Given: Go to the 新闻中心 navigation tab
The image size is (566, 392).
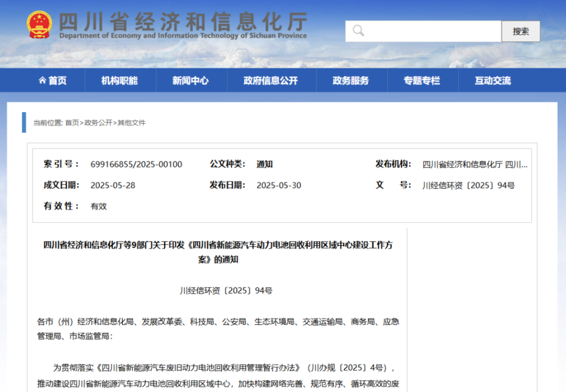Looking at the screenshot, I should pos(190,81).
